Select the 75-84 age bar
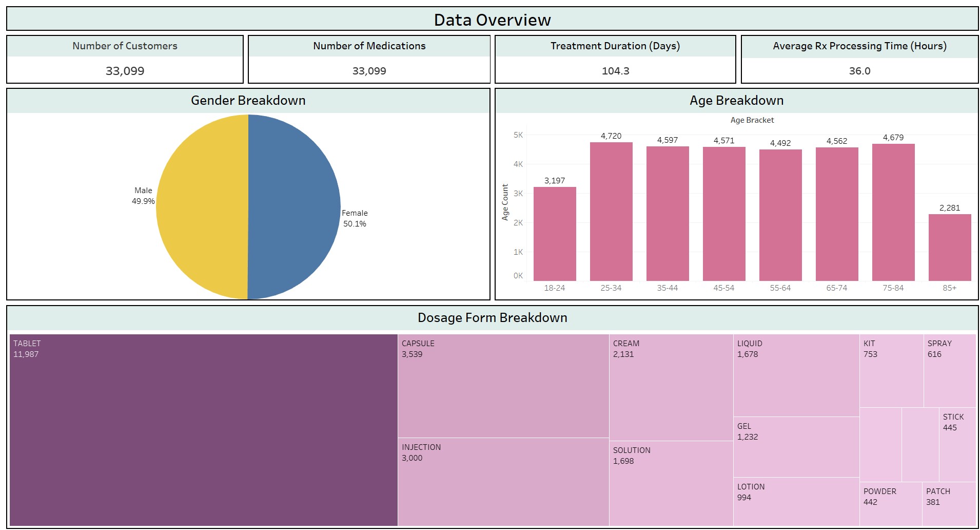The height and width of the screenshot is (530, 980). (x=893, y=212)
